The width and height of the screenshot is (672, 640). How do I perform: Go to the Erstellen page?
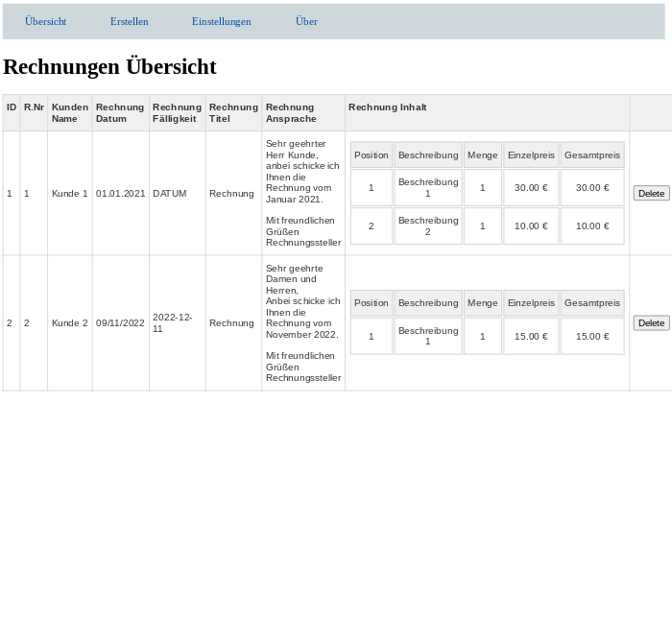tap(129, 21)
